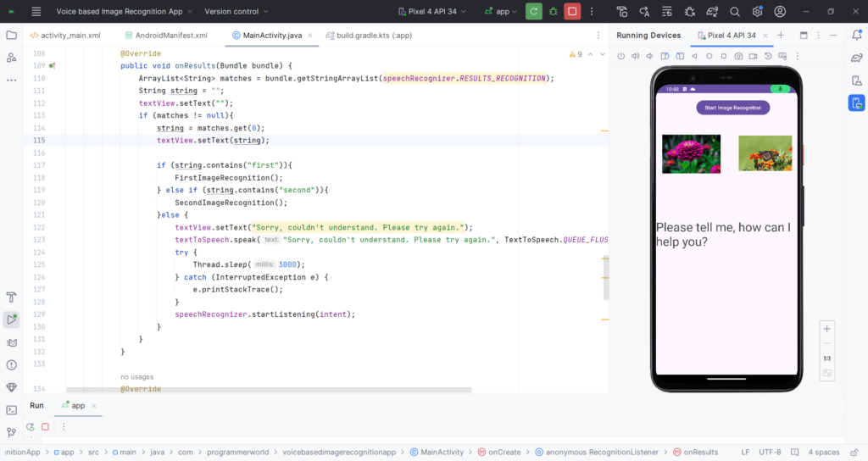This screenshot has width=868, height=461.
Task: Open the Notifications bell
Action: 856,35
